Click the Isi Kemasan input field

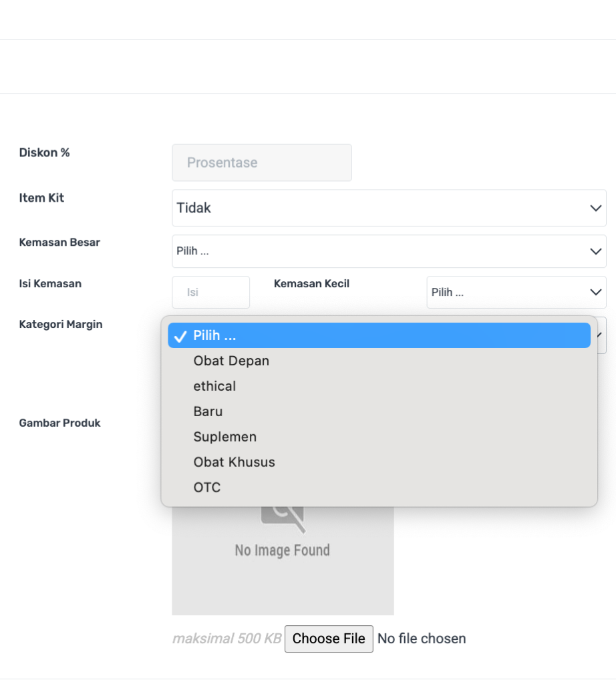(210, 292)
